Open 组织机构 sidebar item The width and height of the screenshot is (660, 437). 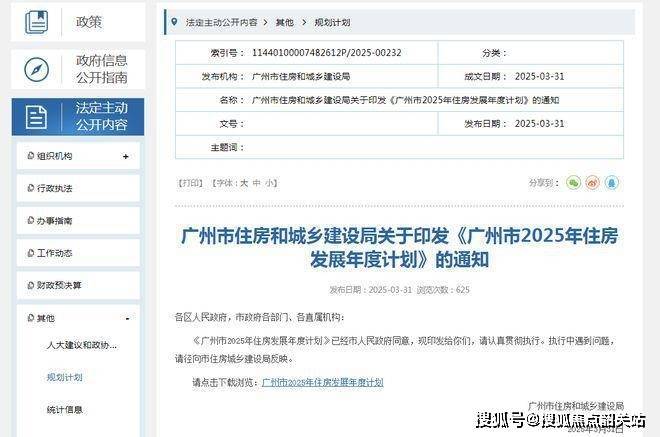[78, 156]
